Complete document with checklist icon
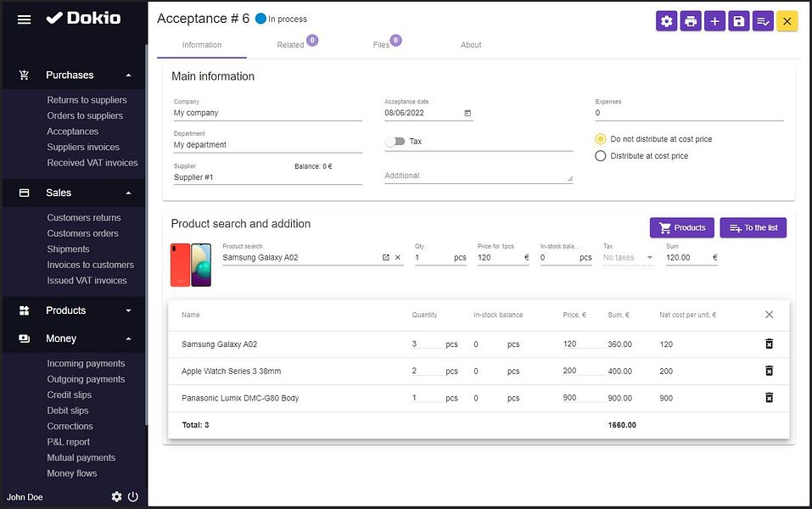Screen dimensions: 812x509 tap(763, 21)
